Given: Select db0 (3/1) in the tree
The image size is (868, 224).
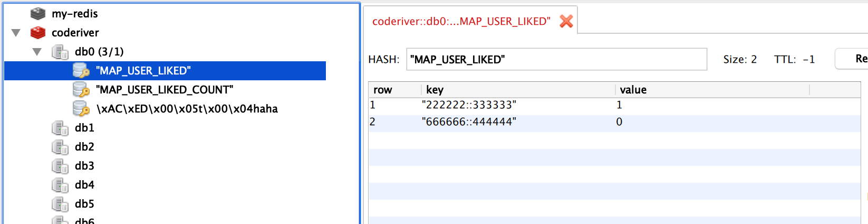Looking at the screenshot, I should point(99,52).
